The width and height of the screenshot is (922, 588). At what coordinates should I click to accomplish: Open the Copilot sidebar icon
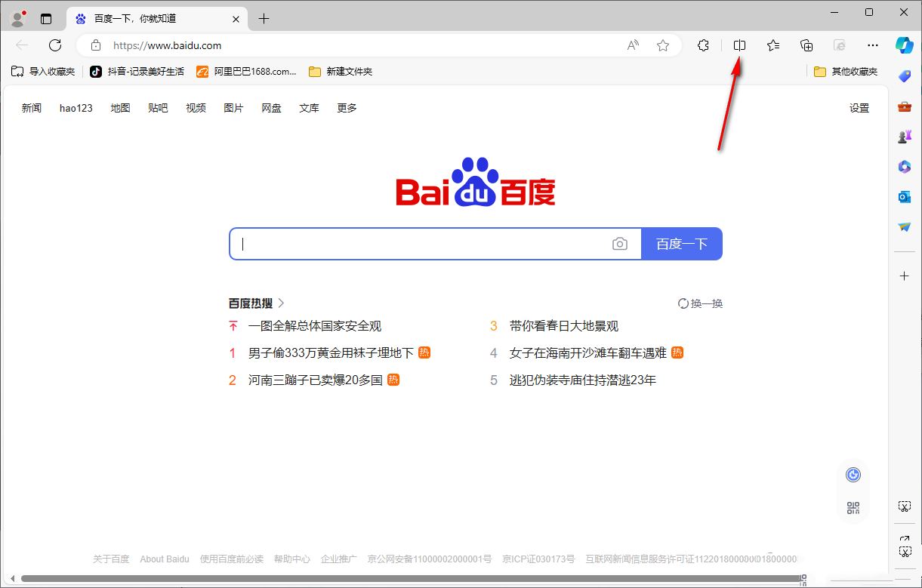pyautogui.click(x=905, y=45)
